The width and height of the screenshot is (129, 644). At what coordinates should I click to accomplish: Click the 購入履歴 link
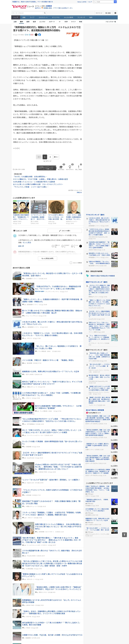108,13
